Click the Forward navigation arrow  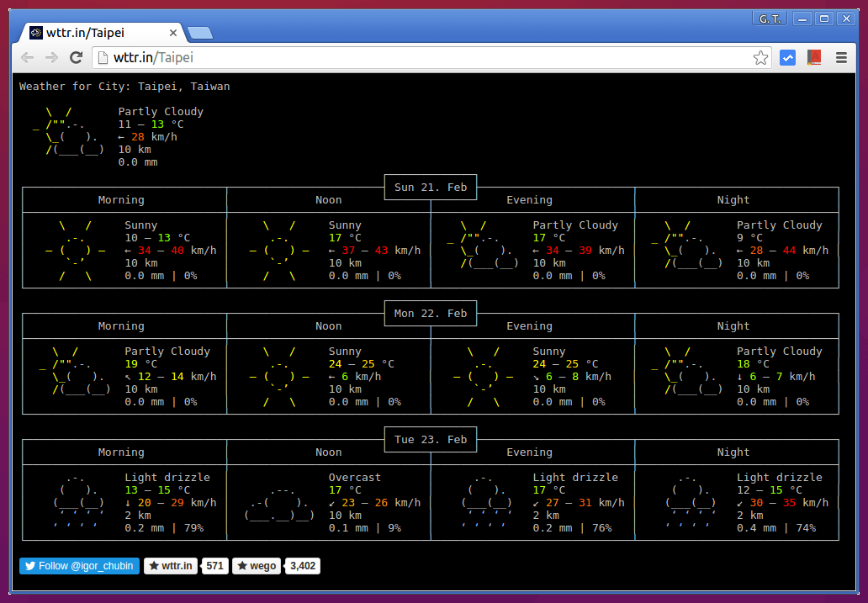click(52, 57)
